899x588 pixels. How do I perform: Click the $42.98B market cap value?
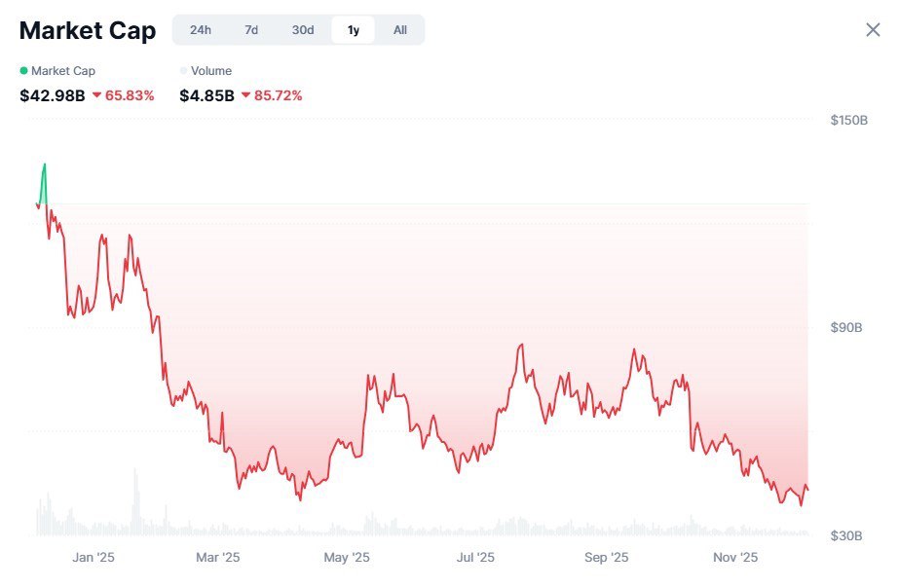pyautogui.click(x=53, y=95)
